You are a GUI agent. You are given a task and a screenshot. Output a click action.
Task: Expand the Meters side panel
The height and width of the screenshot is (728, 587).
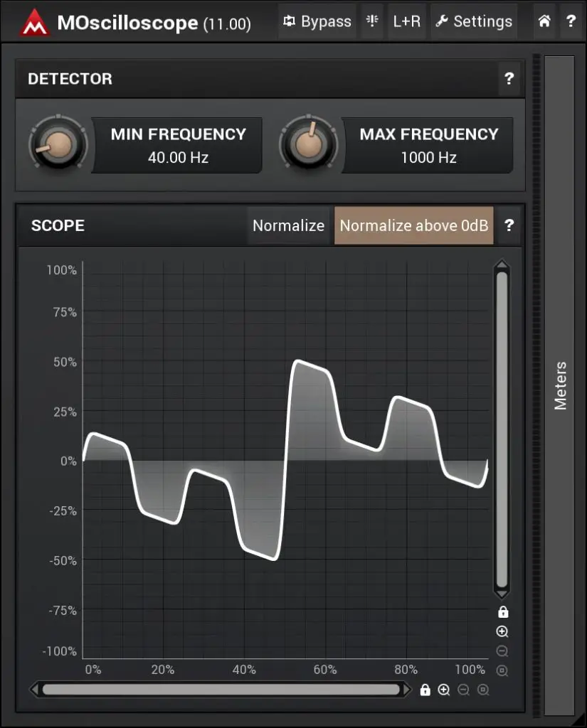[560, 385]
